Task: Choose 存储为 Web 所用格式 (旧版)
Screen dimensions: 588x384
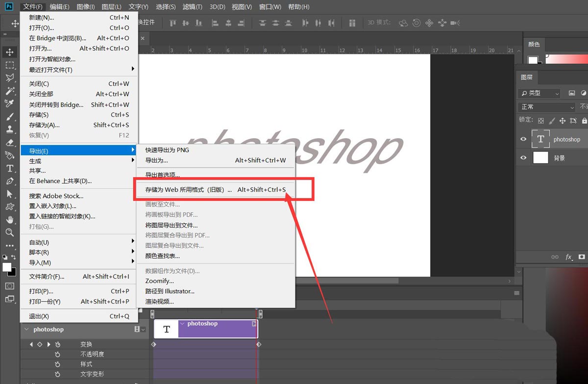Action: (216, 190)
